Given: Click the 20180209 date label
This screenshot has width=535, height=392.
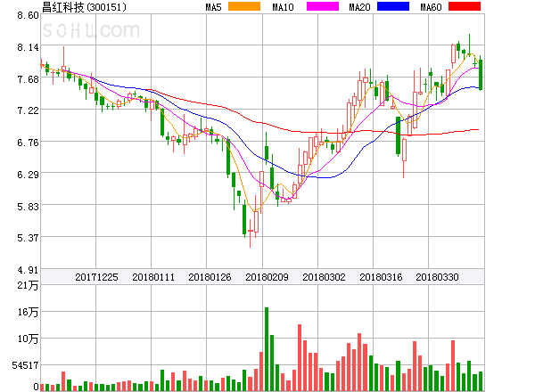Looking at the screenshot, I should pyautogui.click(x=267, y=277).
